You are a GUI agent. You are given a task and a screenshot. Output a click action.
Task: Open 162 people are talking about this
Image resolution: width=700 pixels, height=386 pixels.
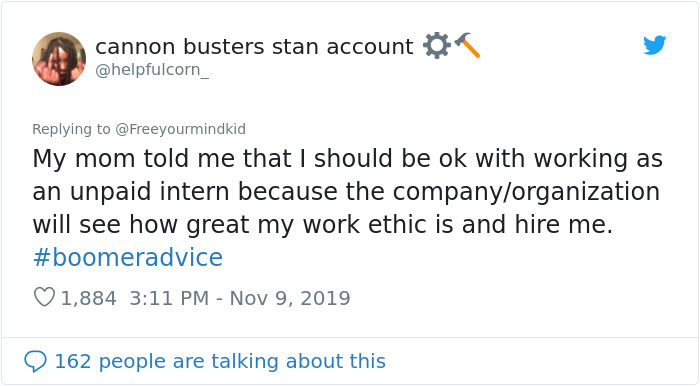click(x=220, y=361)
